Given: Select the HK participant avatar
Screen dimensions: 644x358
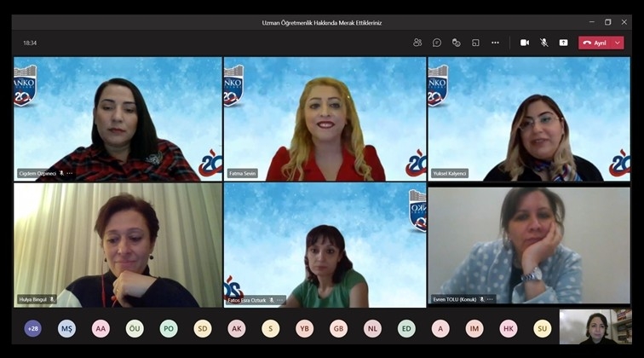Looking at the screenshot, I should point(509,328).
